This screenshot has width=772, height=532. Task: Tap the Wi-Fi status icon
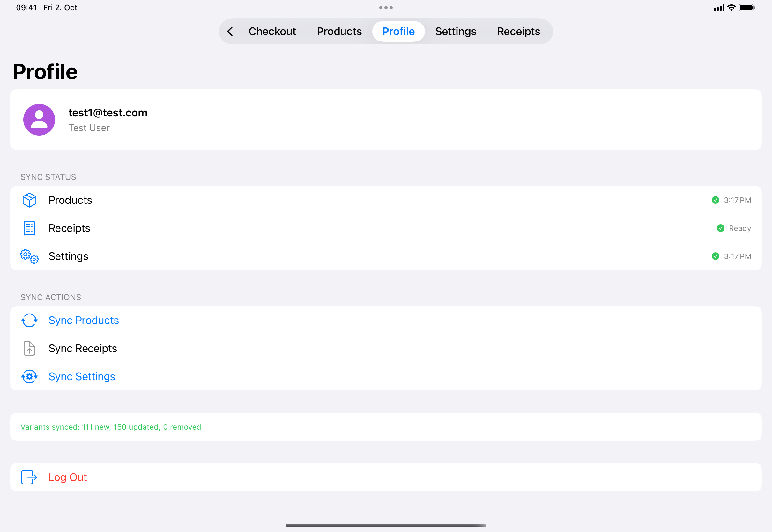731,8
